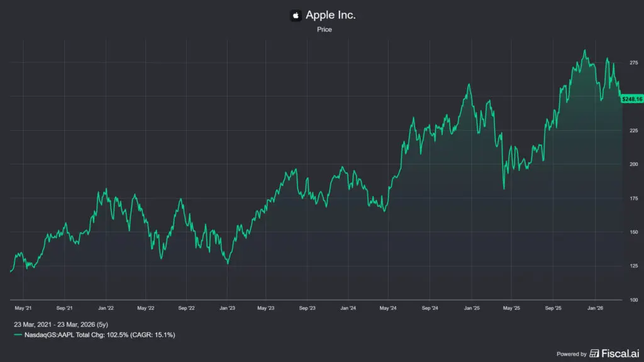The image size is (644, 362).
Task: Click the date range '23 Mar, 2021 - 23 Mar, 2026 (5y)'
Action: coord(61,324)
